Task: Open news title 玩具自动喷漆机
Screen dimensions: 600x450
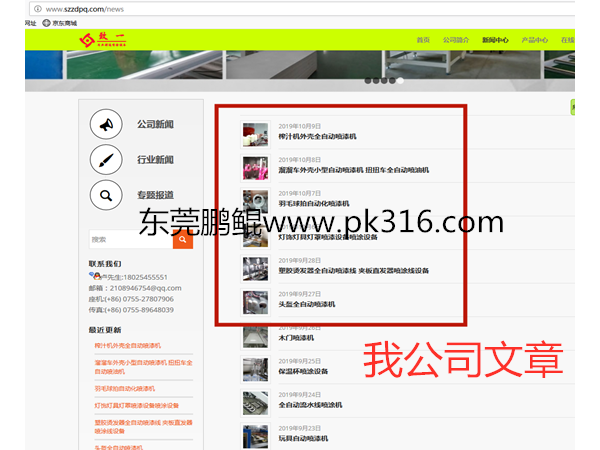Action: click(303, 439)
